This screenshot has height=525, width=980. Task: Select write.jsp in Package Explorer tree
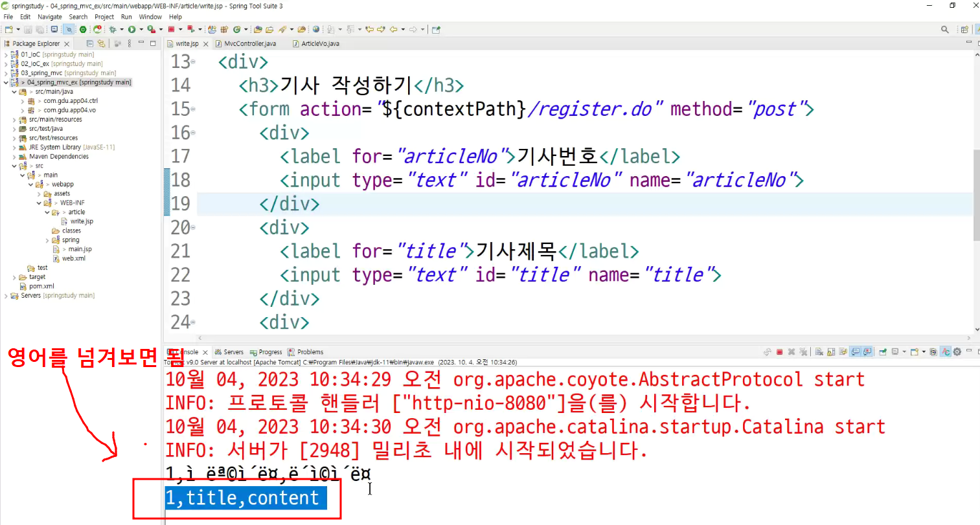tap(82, 221)
